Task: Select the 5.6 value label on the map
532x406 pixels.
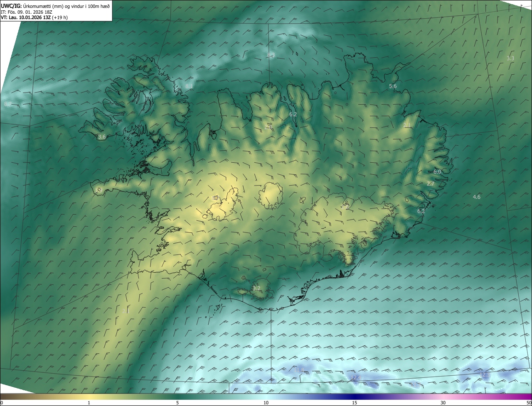Action: pos(393,86)
